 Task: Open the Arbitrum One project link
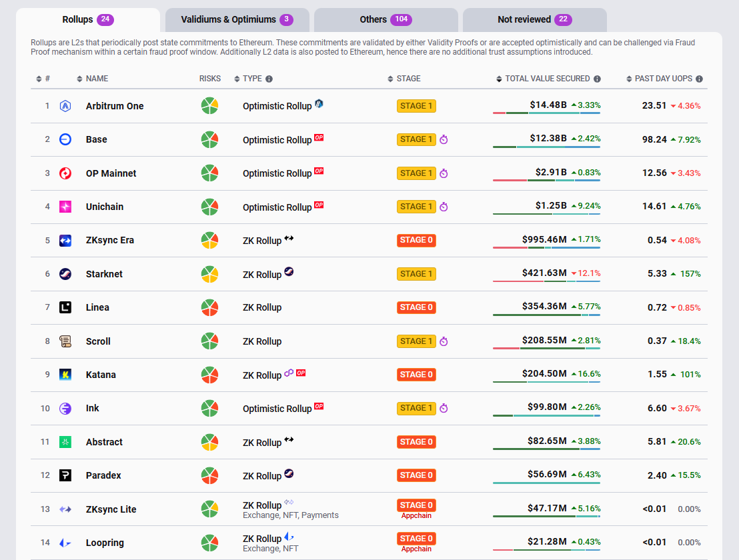tap(115, 107)
